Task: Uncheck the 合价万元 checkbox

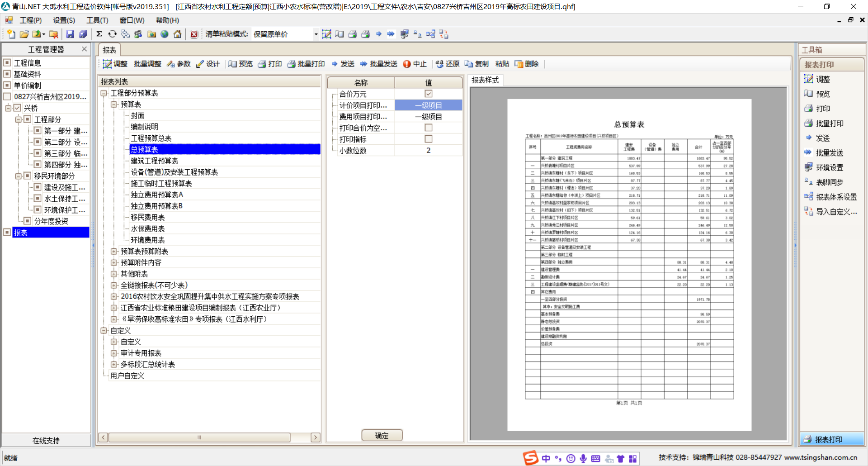Action: point(429,94)
